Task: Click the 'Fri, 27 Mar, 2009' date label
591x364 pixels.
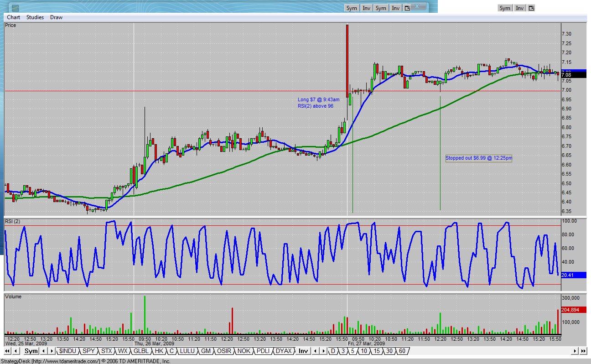Action: [x=366, y=343]
